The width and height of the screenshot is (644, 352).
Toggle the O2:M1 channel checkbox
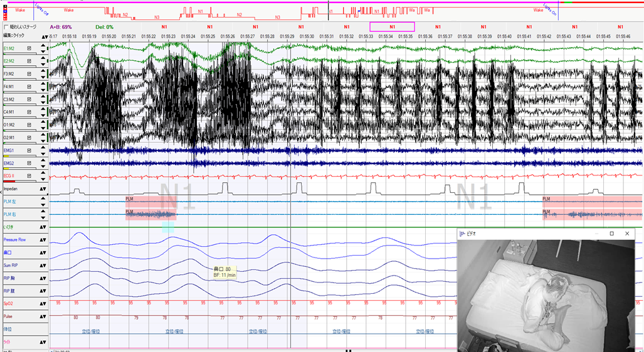(29, 138)
